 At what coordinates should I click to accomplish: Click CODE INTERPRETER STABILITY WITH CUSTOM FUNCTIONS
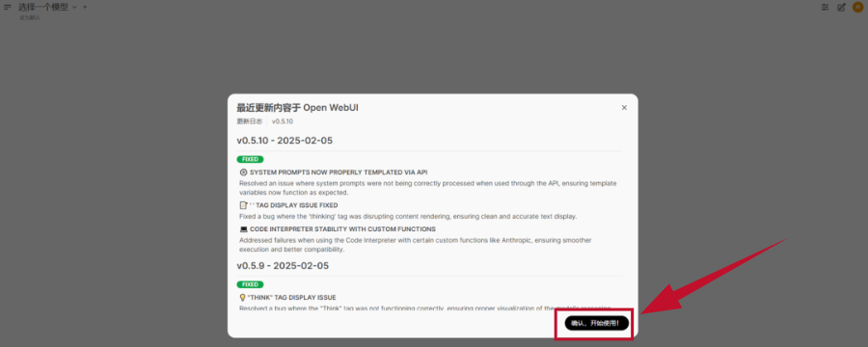(x=342, y=229)
